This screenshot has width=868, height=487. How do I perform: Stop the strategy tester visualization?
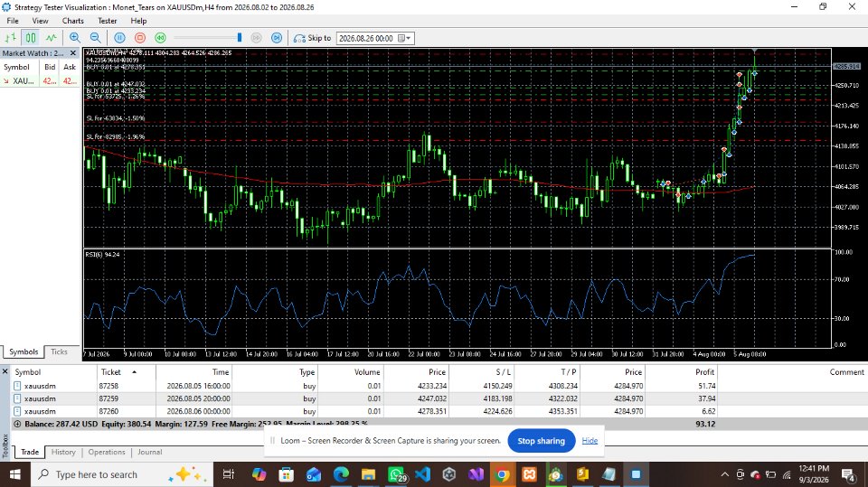[140, 38]
